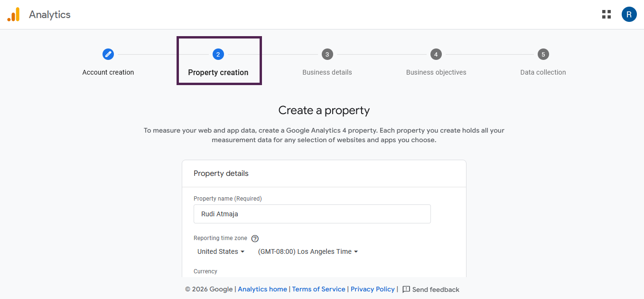Expand the United States country dropdown

(221, 251)
